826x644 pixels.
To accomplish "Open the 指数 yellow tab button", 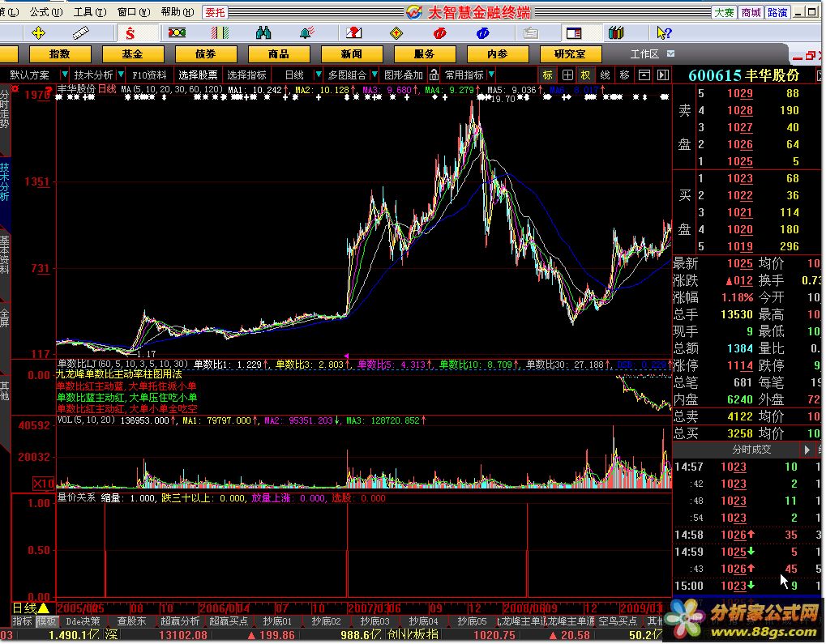I will coord(60,53).
